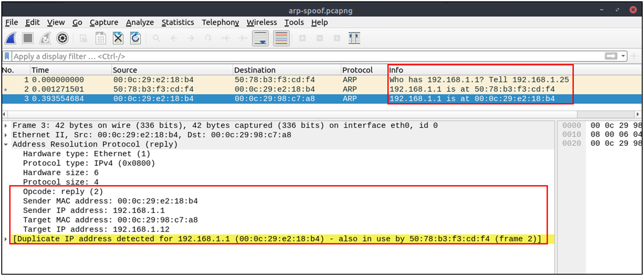Viewport: 644px width, 276px height.
Task: Toggle auto-scroll during live capture
Action: tap(260, 38)
